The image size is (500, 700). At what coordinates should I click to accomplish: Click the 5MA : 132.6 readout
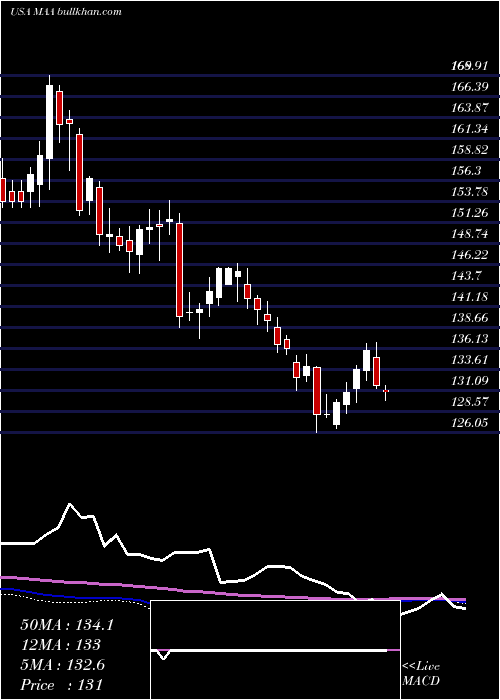[62, 665]
